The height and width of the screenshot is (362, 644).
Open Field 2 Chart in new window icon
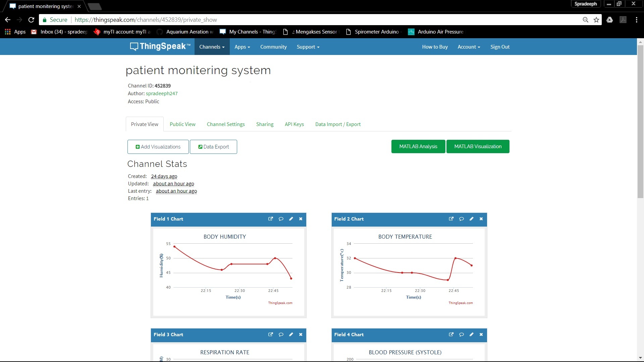tap(451, 219)
